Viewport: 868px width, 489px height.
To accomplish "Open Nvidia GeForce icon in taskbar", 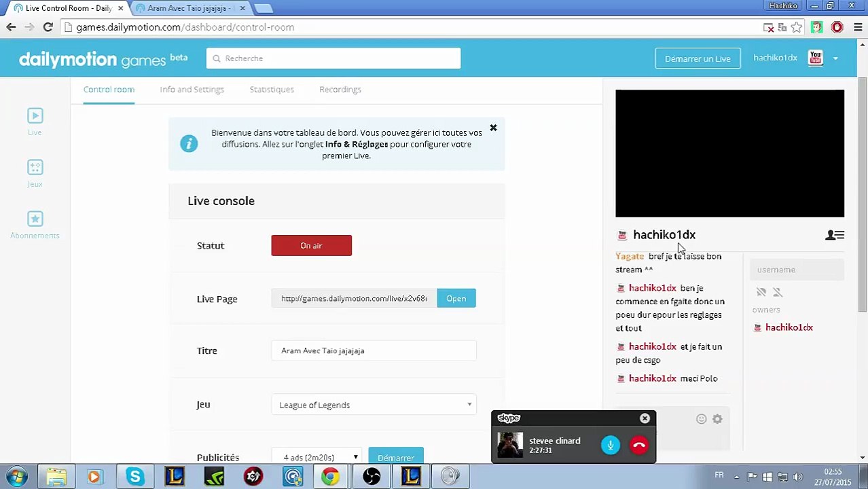I will pos(214,476).
